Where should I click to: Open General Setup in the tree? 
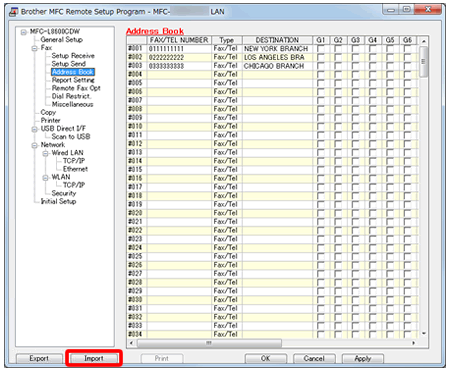[61, 40]
